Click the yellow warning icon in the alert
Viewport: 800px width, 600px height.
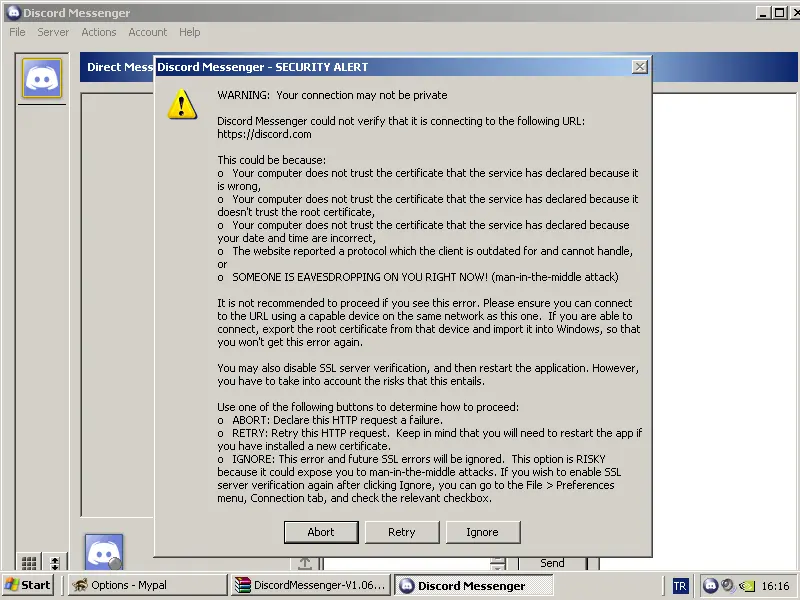pyautogui.click(x=182, y=104)
